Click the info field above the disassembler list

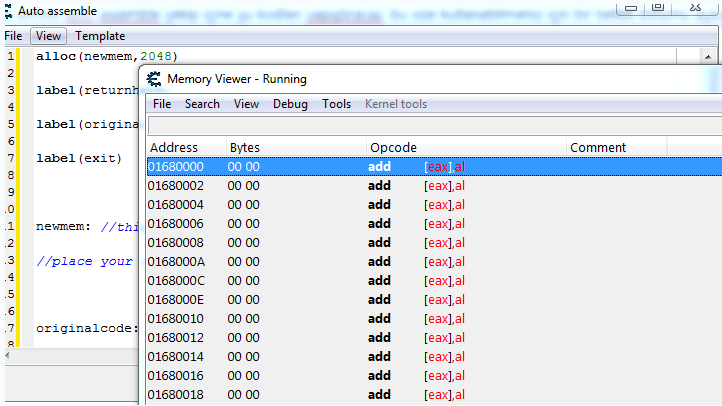pos(435,126)
